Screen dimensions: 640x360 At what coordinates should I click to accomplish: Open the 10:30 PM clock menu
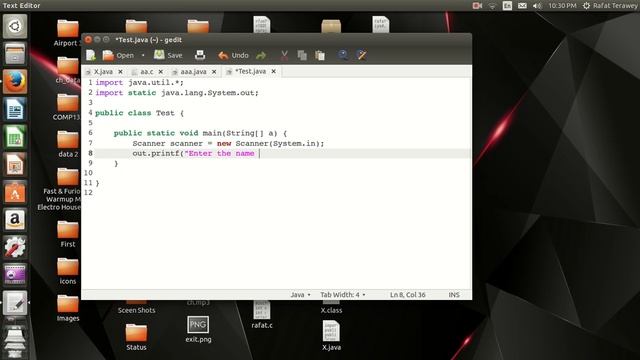(x=562, y=6)
